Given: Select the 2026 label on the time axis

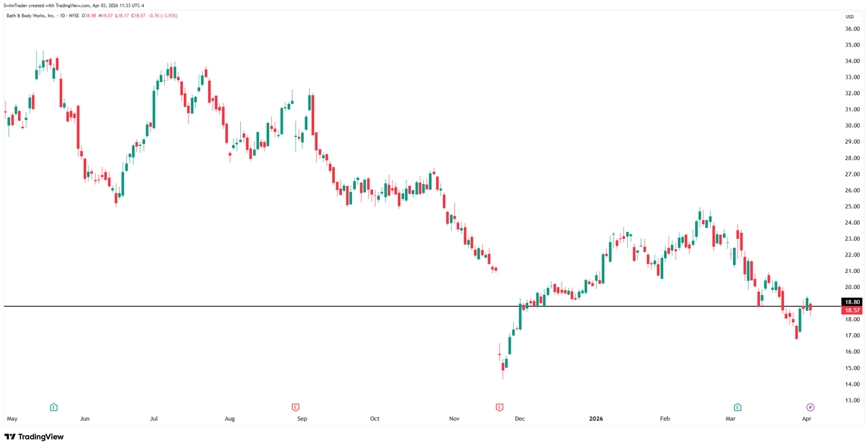Looking at the screenshot, I should [x=595, y=419].
